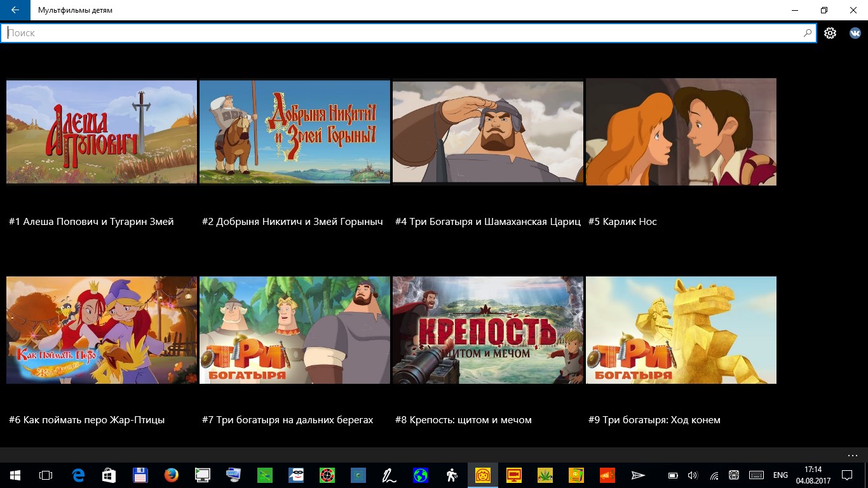
Task: Open the Крепость: щитом и мечом thumbnail
Action: (488, 330)
